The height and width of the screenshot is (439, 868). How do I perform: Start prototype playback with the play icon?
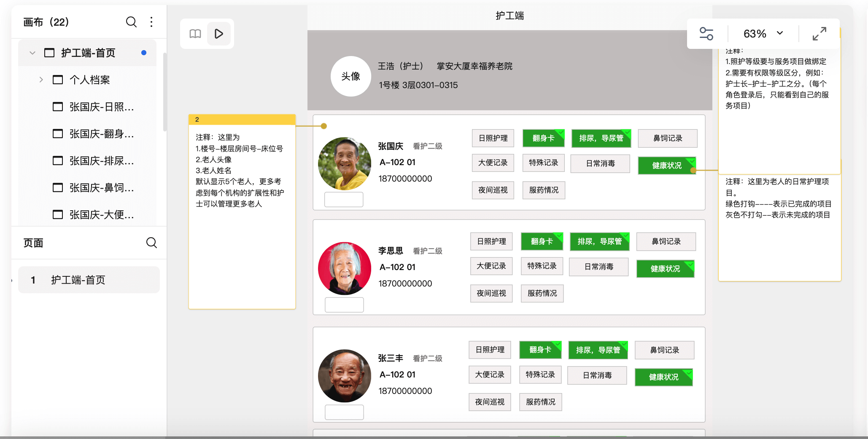[218, 34]
